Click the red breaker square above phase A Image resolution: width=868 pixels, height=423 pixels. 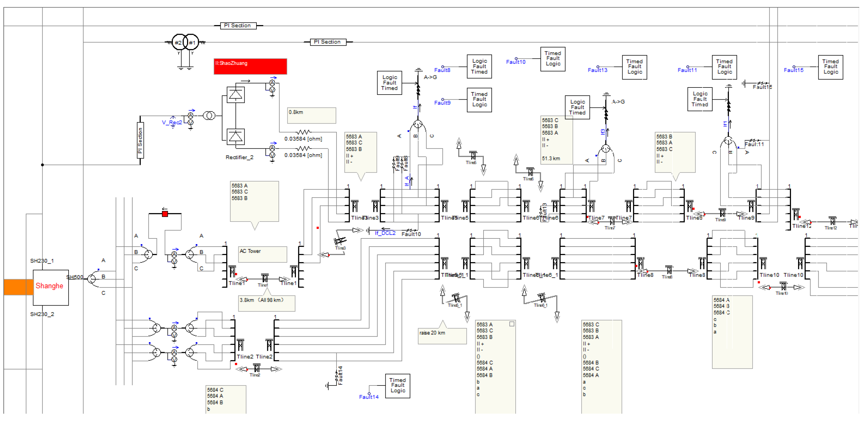(165, 214)
